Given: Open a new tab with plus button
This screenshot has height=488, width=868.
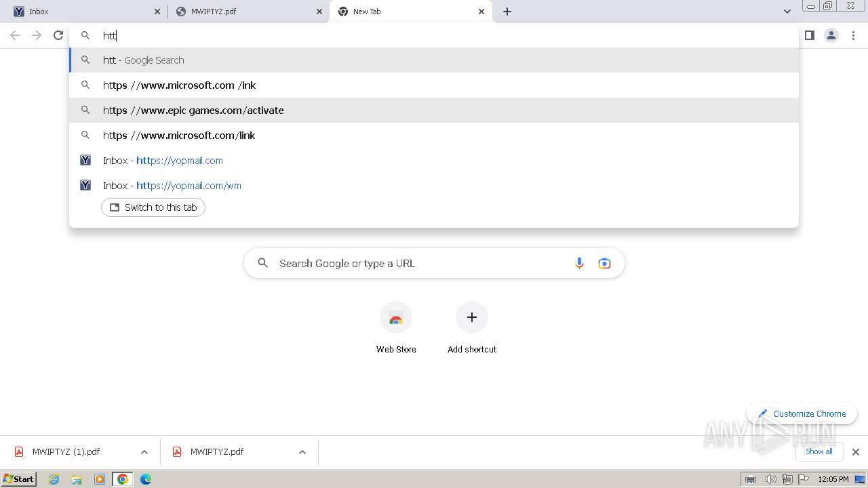Looking at the screenshot, I should click(x=507, y=12).
